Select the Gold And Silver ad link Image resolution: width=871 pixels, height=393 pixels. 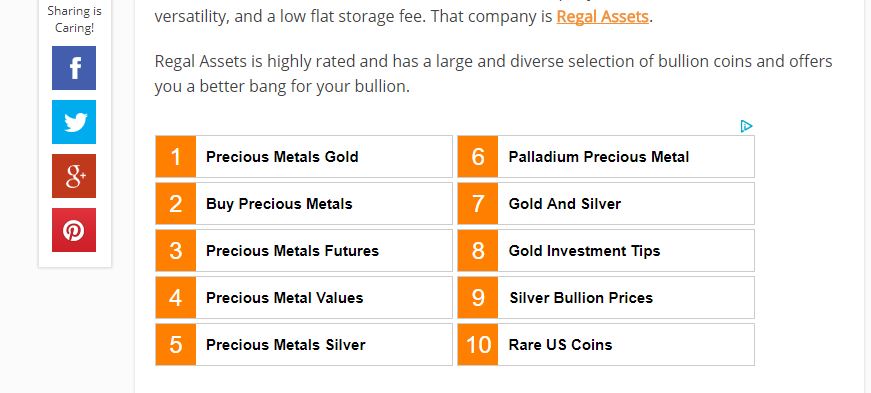[606, 203]
